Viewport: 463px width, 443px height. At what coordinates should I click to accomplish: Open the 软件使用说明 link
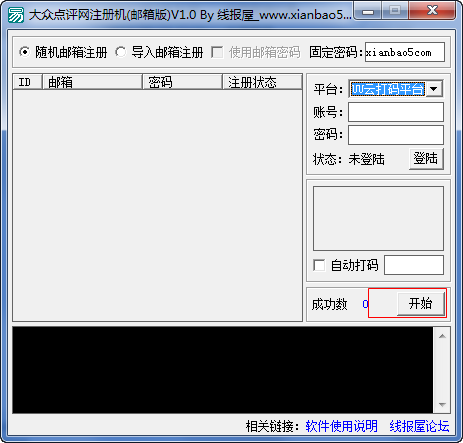click(x=342, y=426)
